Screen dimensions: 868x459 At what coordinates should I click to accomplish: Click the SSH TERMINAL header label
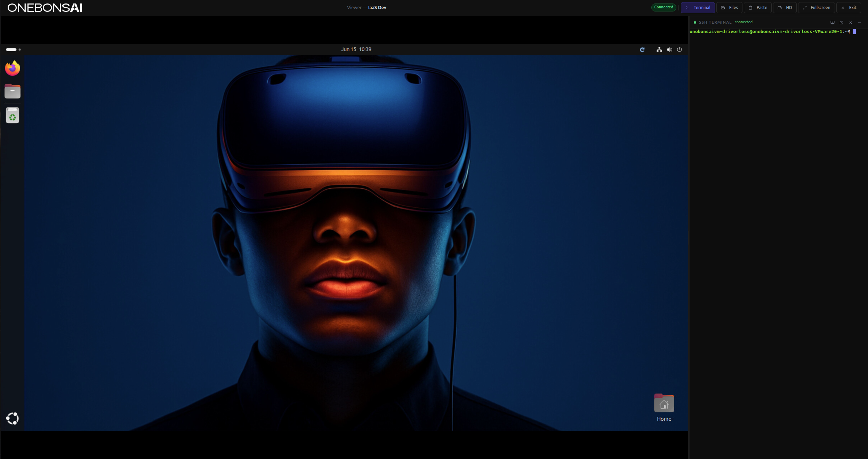coord(715,22)
